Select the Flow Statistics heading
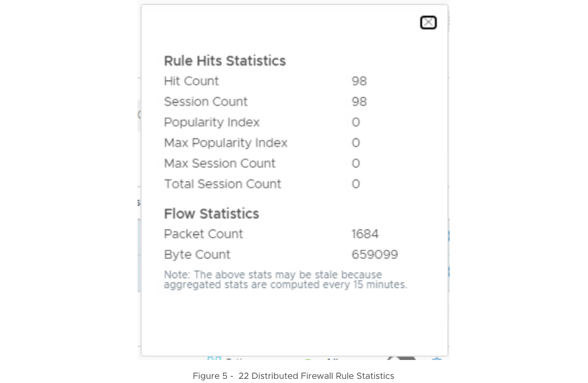588x383 pixels. [211, 214]
